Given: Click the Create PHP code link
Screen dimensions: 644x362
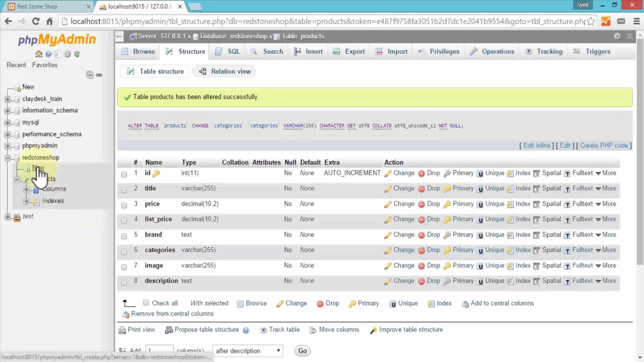Looking at the screenshot, I should click(604, 145).
